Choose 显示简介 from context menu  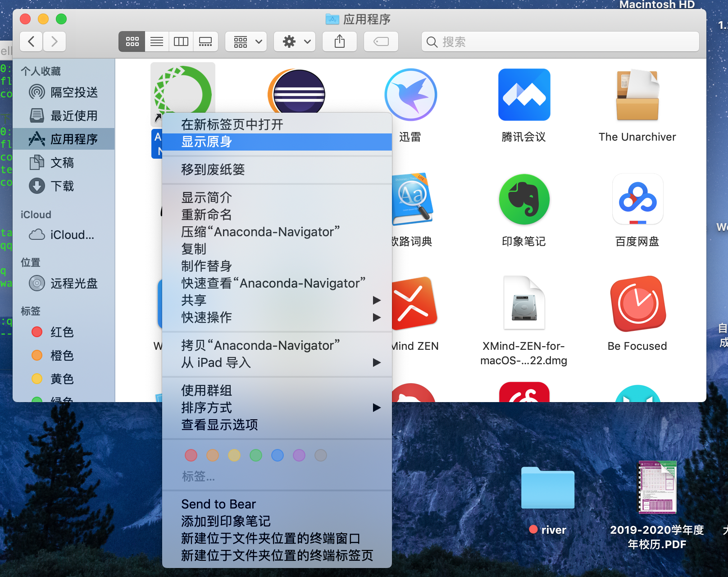tap(277, 197)
